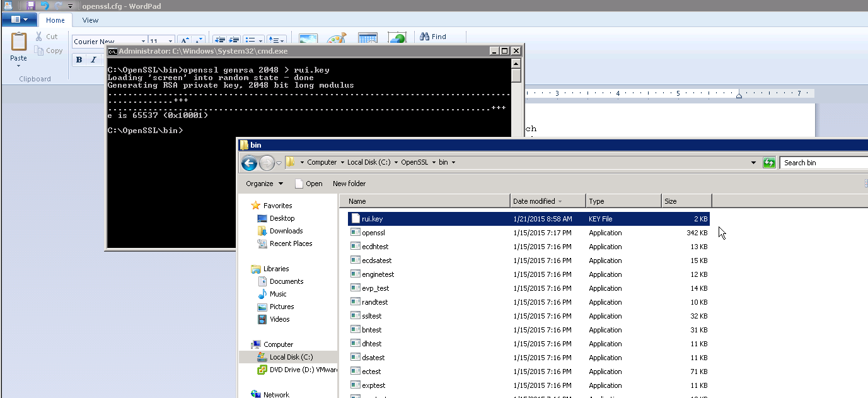
Task: Open the Organize menu in Explorer
Action: point(264,184)
